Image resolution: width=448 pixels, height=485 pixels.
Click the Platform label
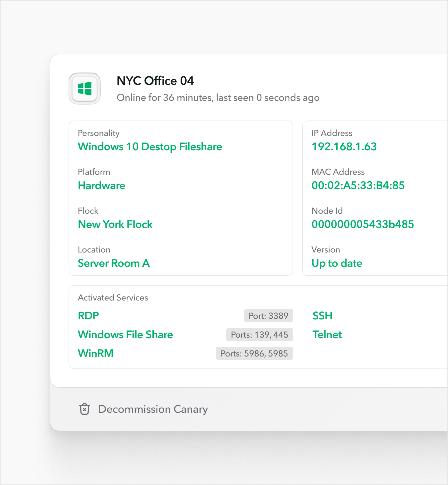[x=94, y=172]
